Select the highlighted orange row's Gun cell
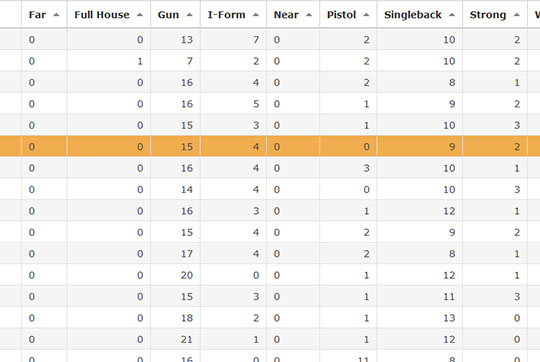This screenshot has width=540, height=362. 175,146
